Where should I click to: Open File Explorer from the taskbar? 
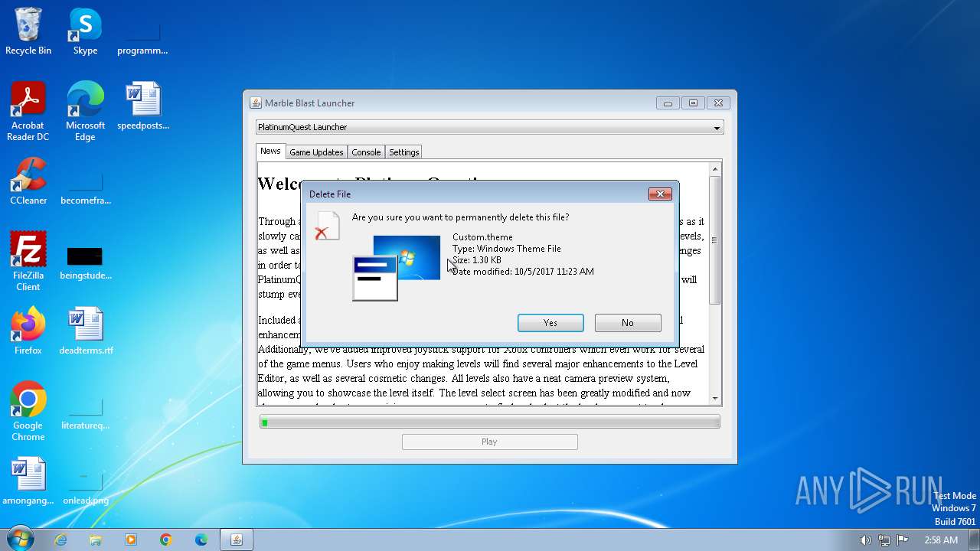pos(96,540)
